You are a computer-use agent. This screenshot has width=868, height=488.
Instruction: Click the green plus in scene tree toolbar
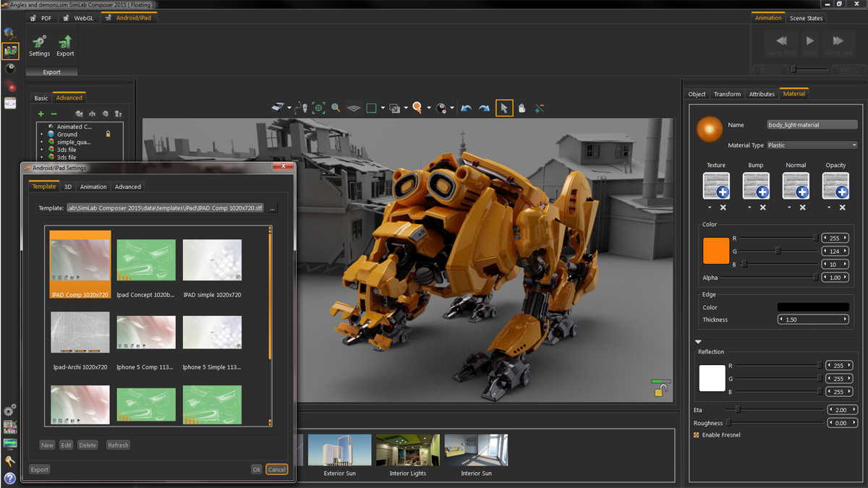[41, 114]
